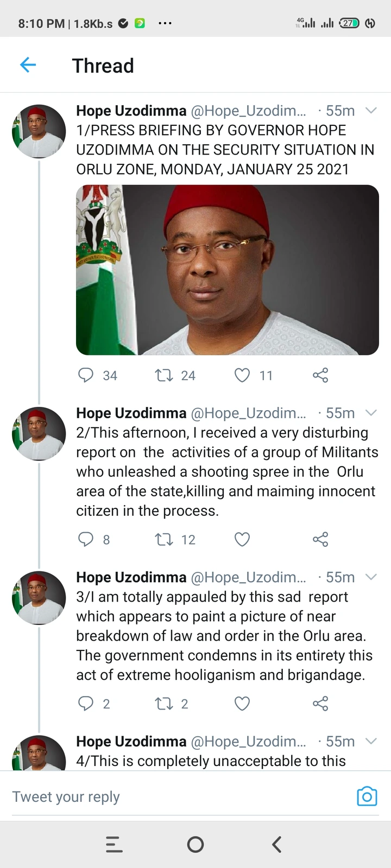Tap the Android home circle button
The height and width of the screenshot is (868, 391).
(195, 844)
